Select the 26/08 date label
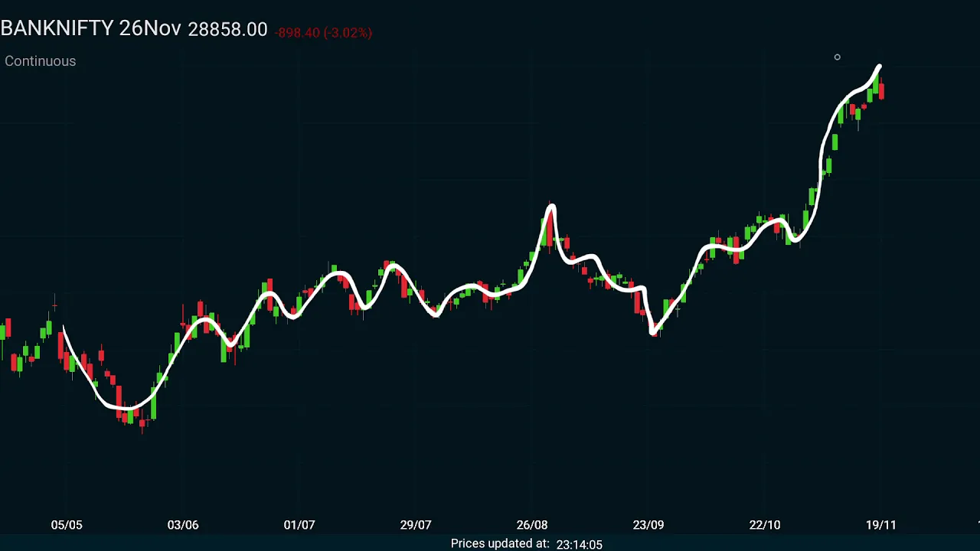 tap(532, 525)
